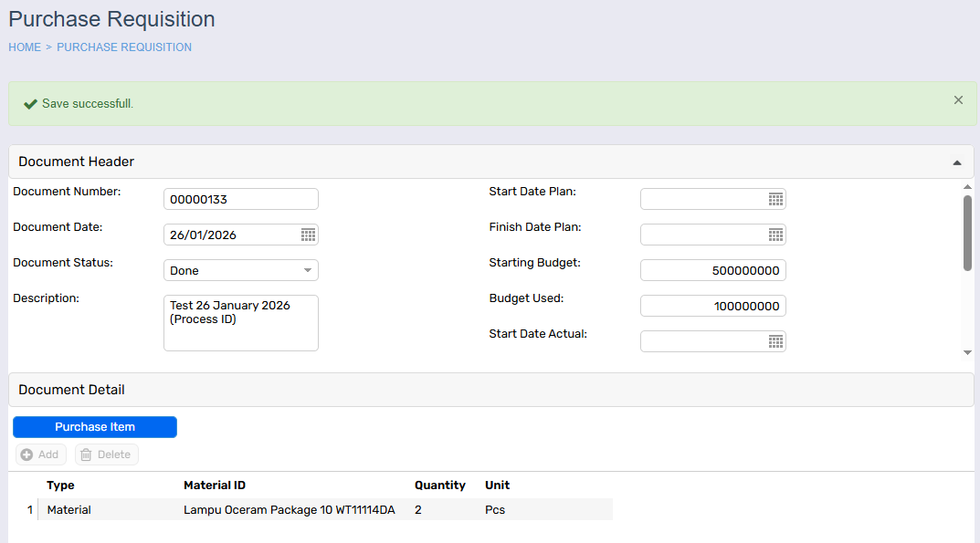
Task: Dismiss the Save successful notification
Action: 958,100
